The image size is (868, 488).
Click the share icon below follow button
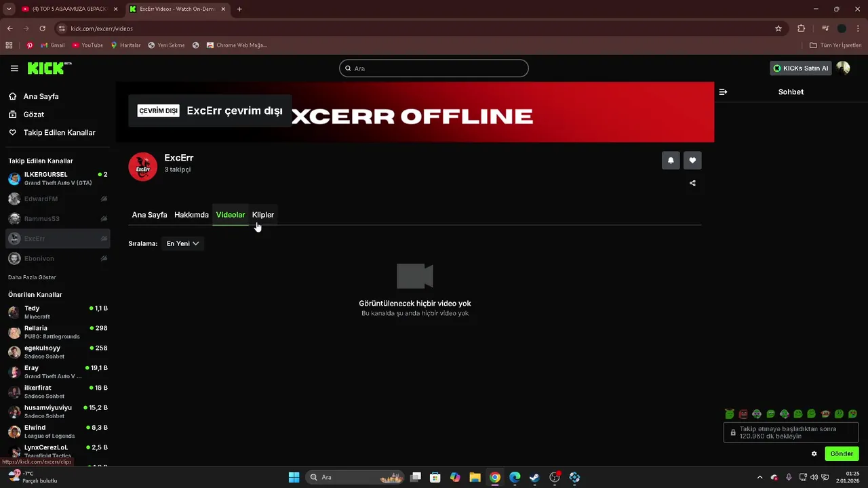pyautogui.click(x=692, y=183)
